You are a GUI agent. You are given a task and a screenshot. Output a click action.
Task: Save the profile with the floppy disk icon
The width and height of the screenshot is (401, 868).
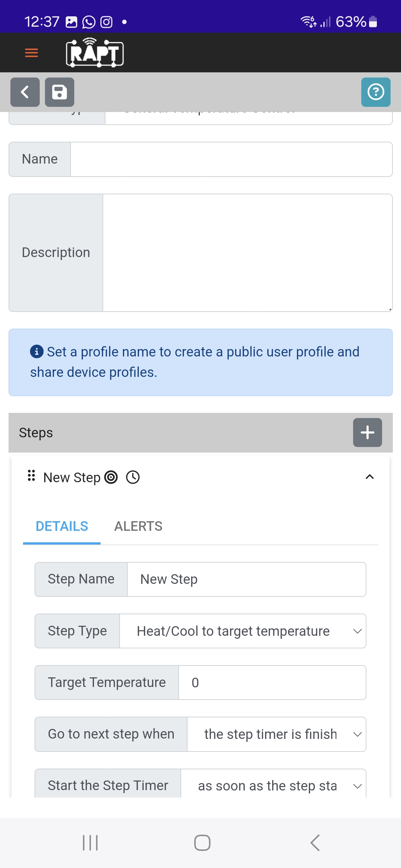(59, 92)
